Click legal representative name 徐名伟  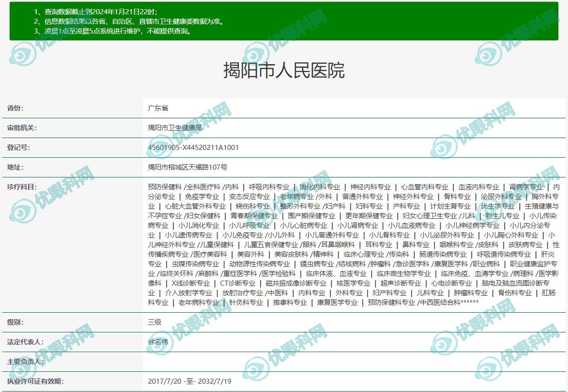(x=158, y=342)
